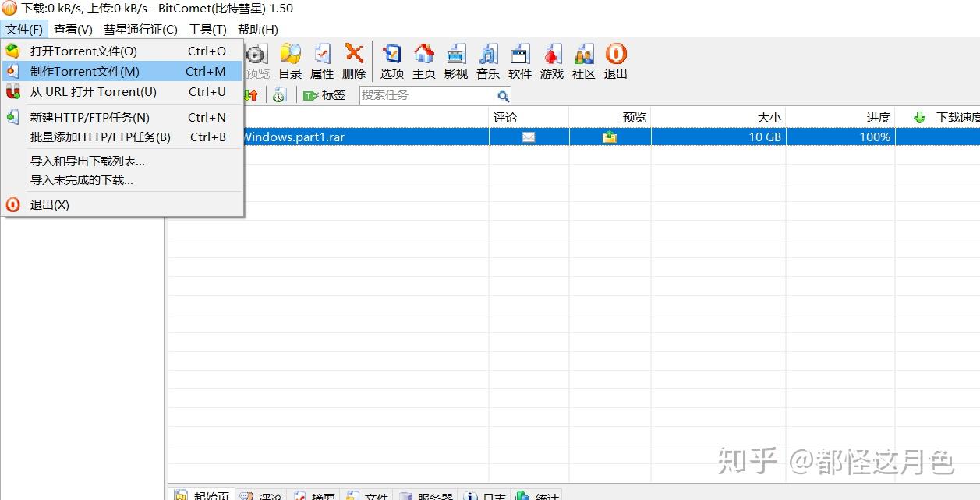Image resolution: width=980 pixels, height=500 pixels.
Task: Choose 批量添加HTTP/FTP任务(B) menu entry
Action: (122, 137)
